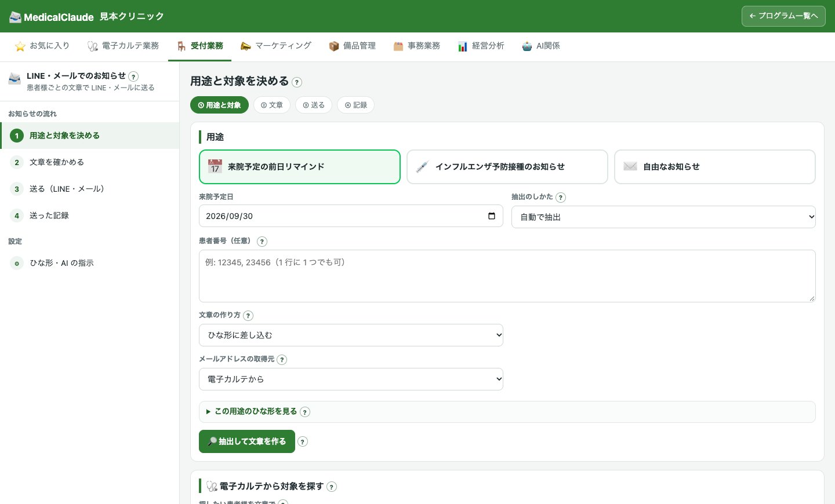Select sidebar step 用途と対象を決める
835x504 pixels.
pos(90,136)
